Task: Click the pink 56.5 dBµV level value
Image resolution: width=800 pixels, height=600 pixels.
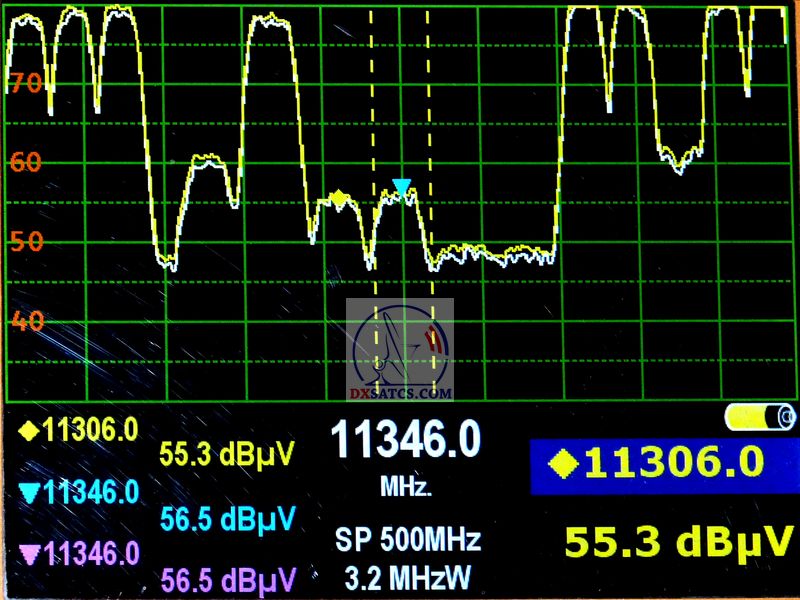Action: pos(228,580)
